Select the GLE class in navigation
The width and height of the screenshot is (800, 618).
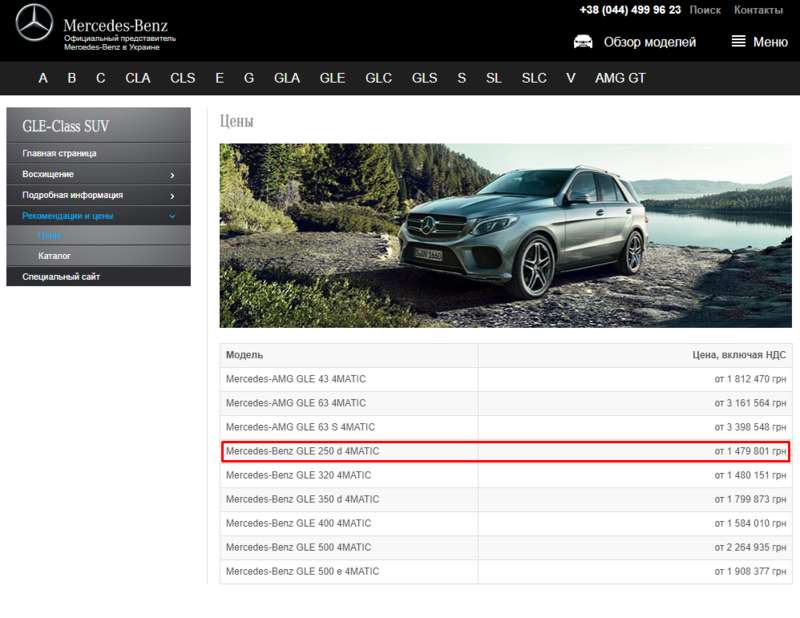coord(332,78)
